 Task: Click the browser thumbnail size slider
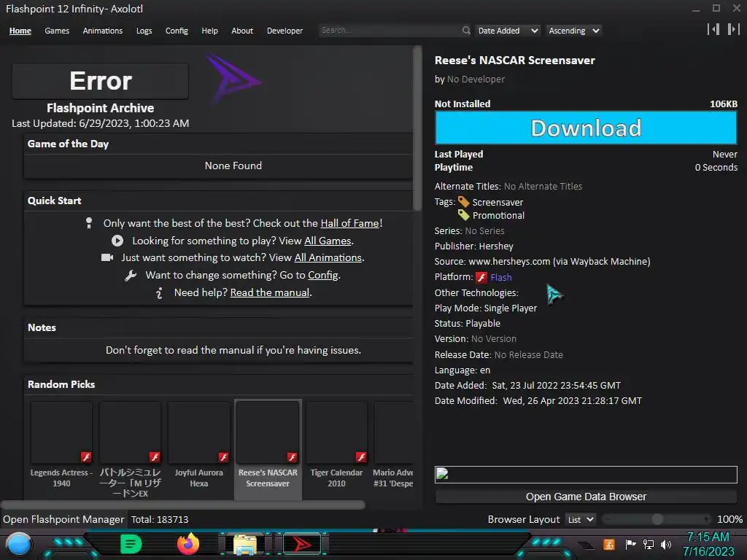(x=657, y=519)
